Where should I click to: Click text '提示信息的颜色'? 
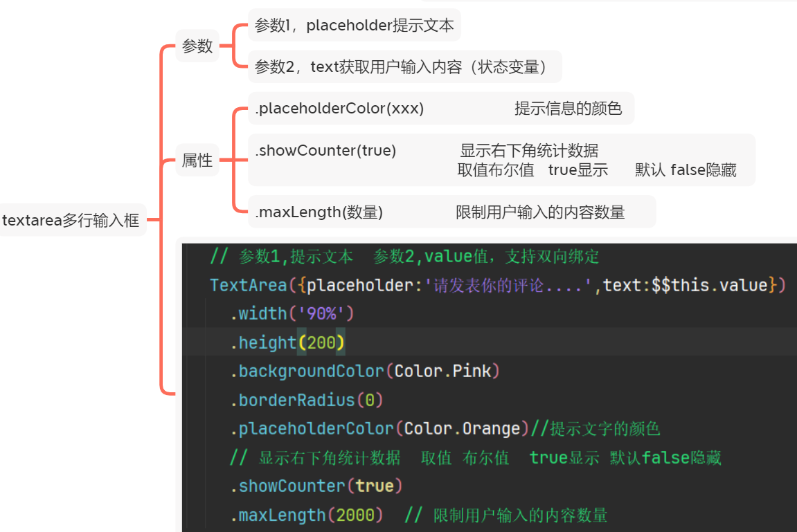click(568, 108)
